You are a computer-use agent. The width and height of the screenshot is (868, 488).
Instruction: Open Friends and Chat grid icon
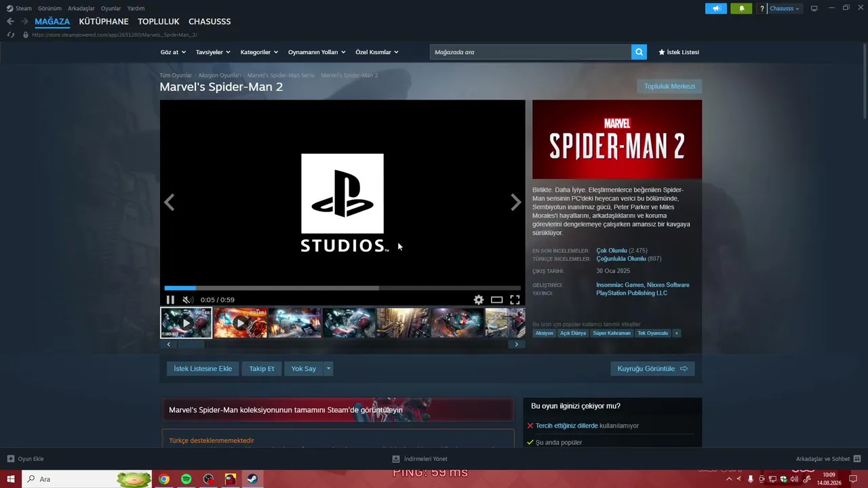click(857, 459)
